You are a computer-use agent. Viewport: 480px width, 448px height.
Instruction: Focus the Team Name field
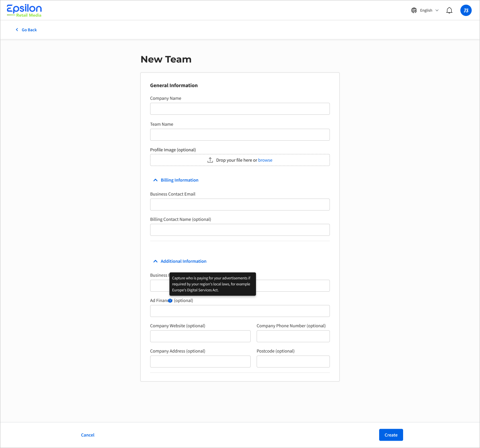point(240,135)
